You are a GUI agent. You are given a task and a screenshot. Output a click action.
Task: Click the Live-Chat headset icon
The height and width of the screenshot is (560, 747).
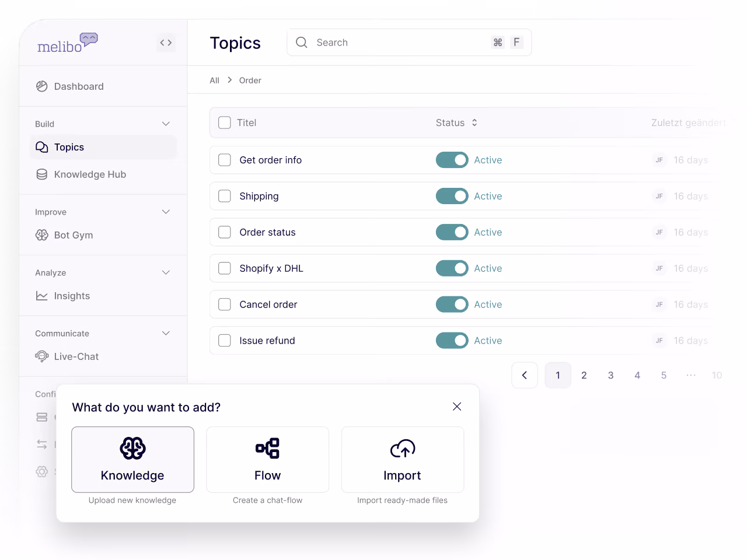click(42, 356)
